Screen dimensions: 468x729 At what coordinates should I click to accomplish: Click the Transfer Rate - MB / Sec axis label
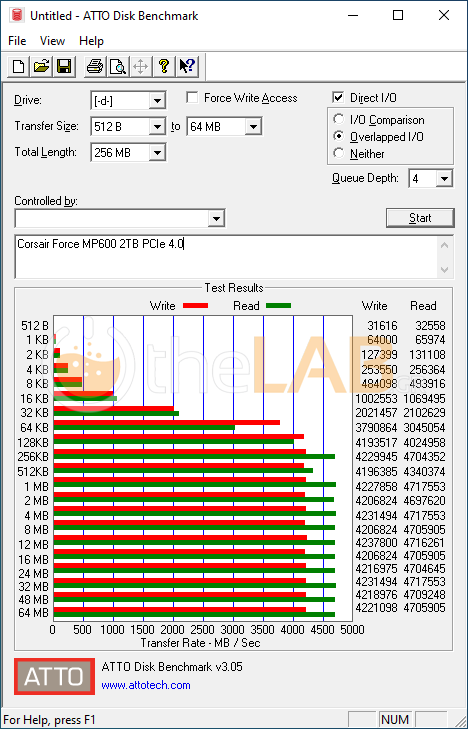[200, 643]
